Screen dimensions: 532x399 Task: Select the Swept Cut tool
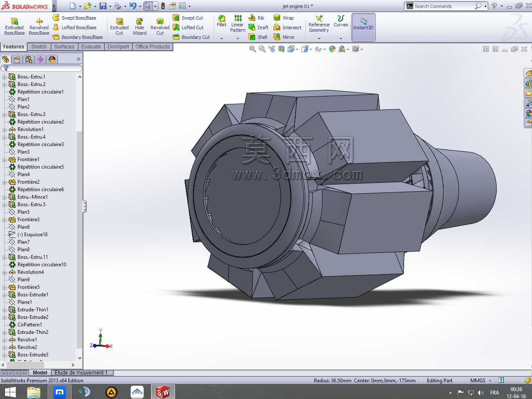click(188, 18)
